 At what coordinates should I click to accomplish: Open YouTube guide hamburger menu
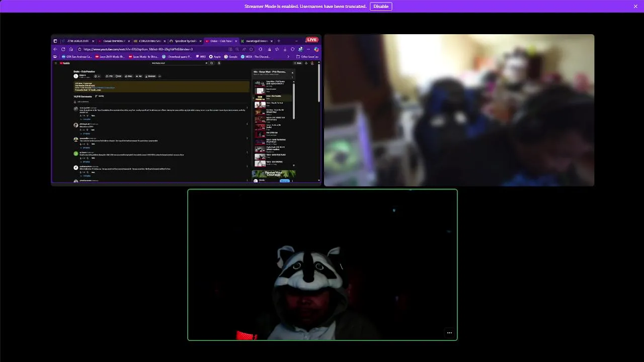point(55,63)
